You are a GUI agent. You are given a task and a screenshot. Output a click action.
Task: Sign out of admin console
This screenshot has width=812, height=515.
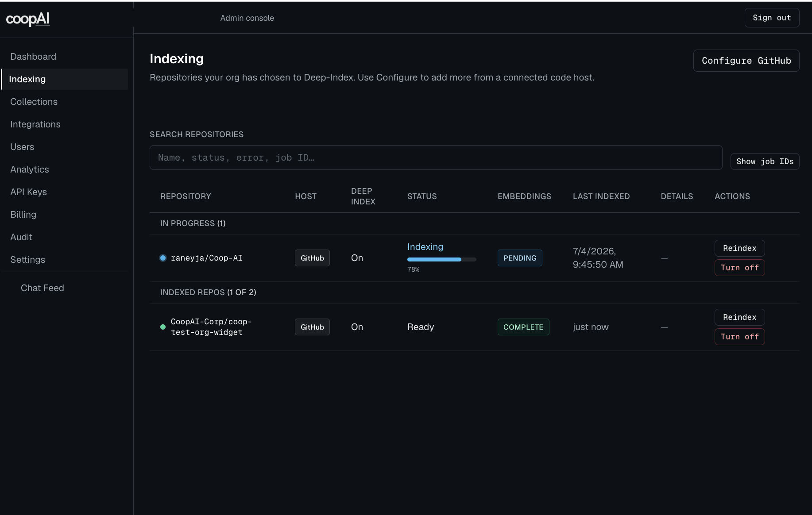[x=772, y=18]
